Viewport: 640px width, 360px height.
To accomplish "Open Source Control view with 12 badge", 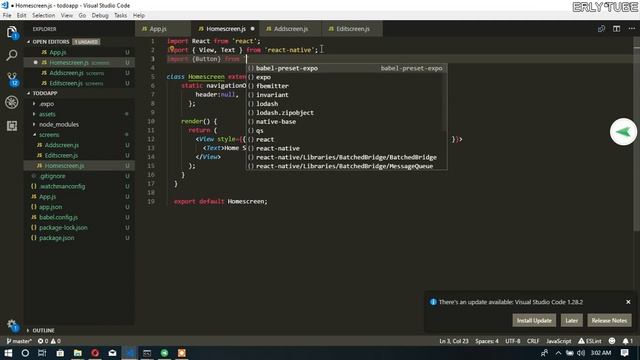I will (12, 79).
